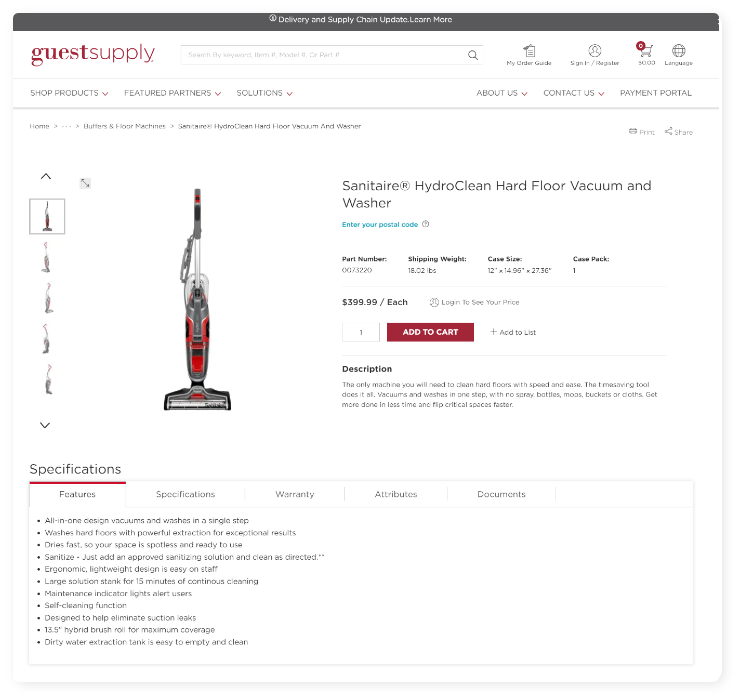The image size is (740, 700).
Task: Show next thumbnails with down chevron
Action: pos(45,425)
